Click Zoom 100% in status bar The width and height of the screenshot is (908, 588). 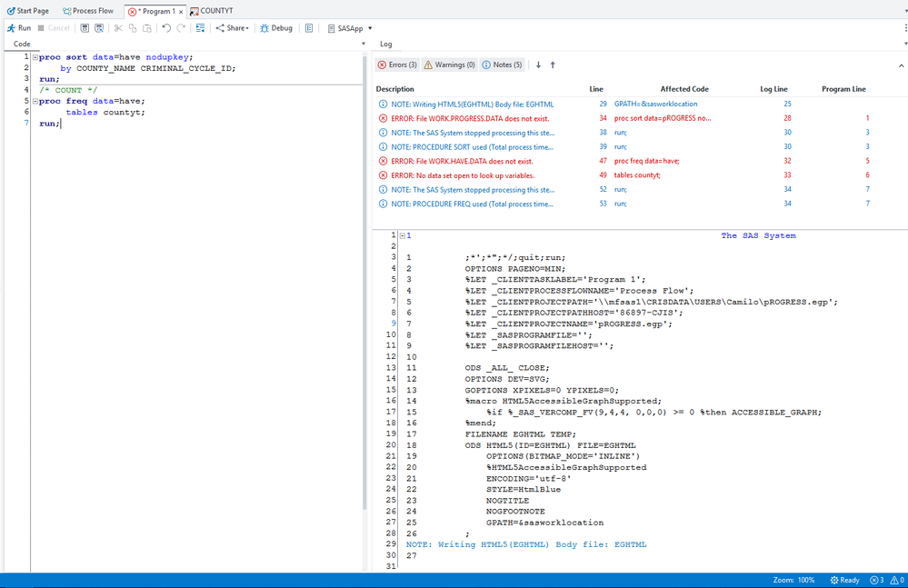click(x=793, y=580)
